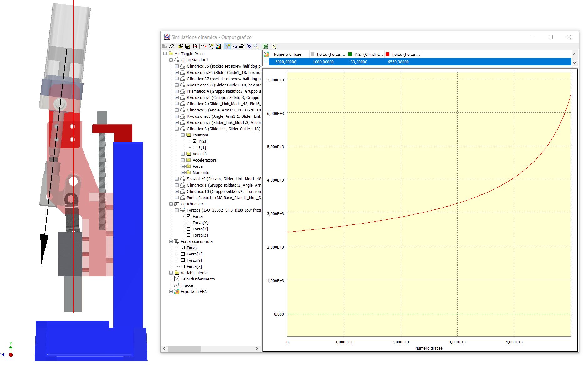The height and width of the screenshot is (365, 588).
Task: Export data to Excel icon
Action: point(265,46)
